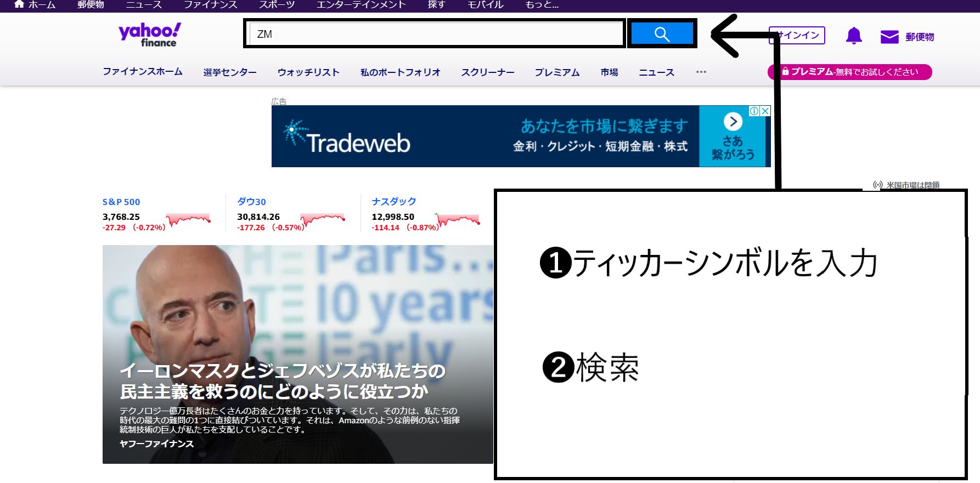Click the home icon in top bar
980x483 pixels.
(x=19, y=4)
